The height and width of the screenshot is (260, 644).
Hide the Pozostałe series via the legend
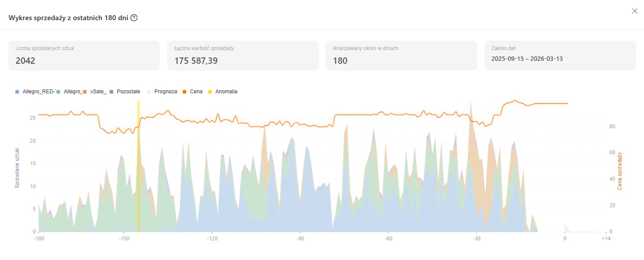[126, 91]
